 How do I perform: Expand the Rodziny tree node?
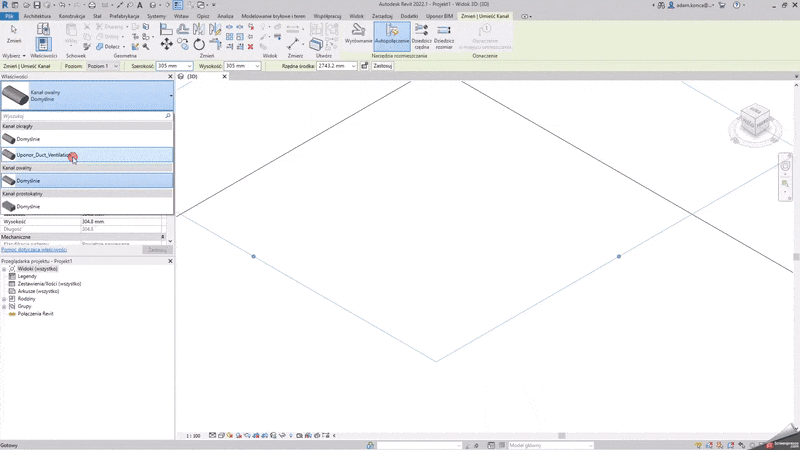(x=4, y=299)
